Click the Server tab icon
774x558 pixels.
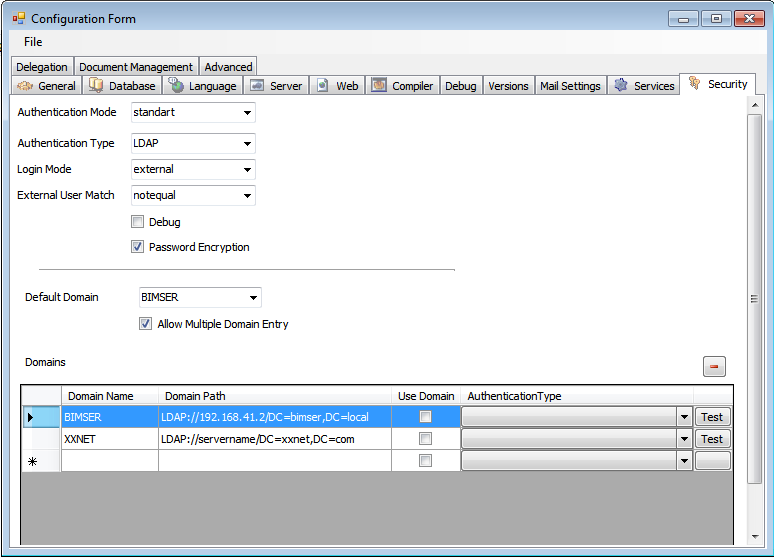coord(257,86)
